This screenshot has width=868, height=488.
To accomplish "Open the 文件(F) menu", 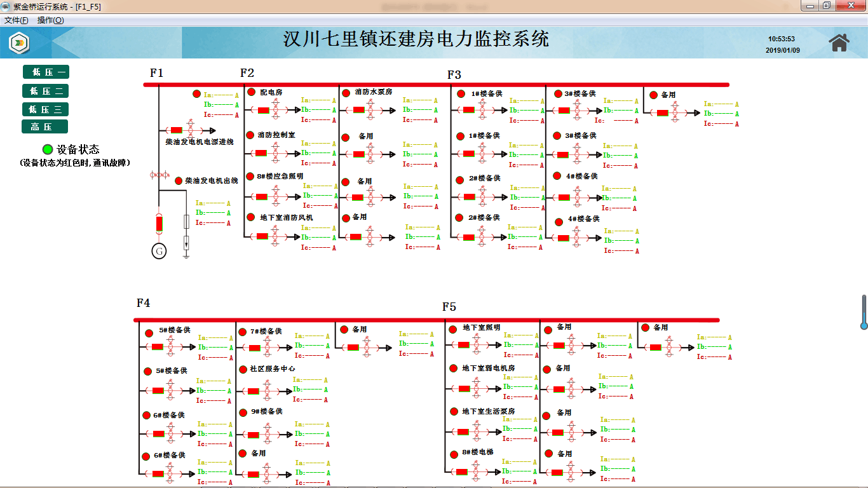I will click(16, 20).
